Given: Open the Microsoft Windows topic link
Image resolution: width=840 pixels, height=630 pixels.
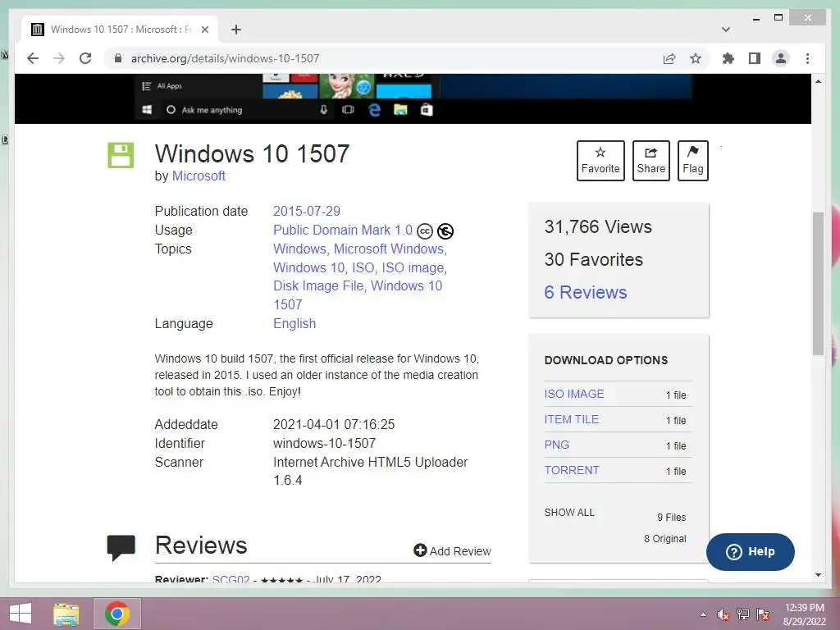Looking at the screenshot, I should [389, 249].
